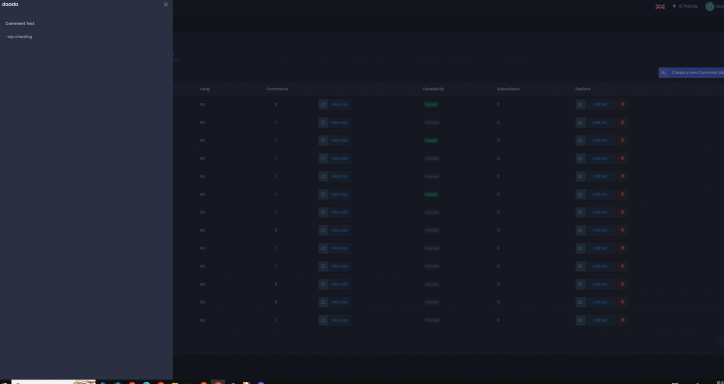Click the edit icon in the sixth row
The height and width of the screenshot is (384, 724).
click(x=580, y=194)
